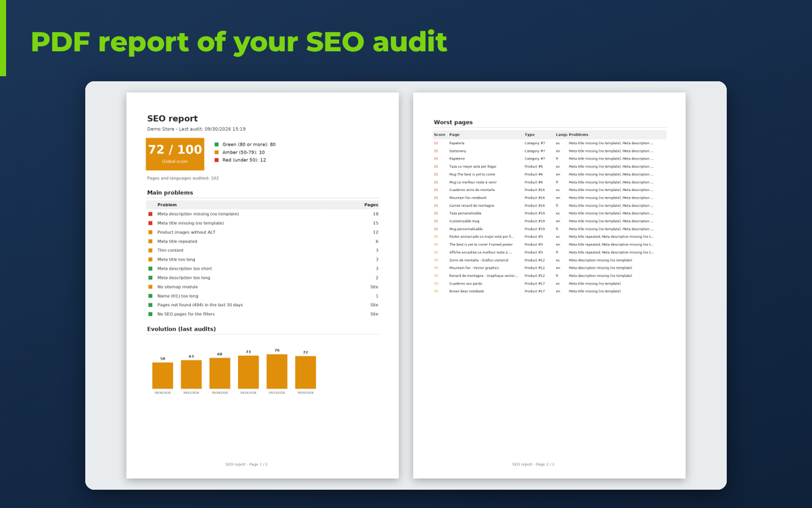Click the chart bar labeled 73

tap(248, 372)
